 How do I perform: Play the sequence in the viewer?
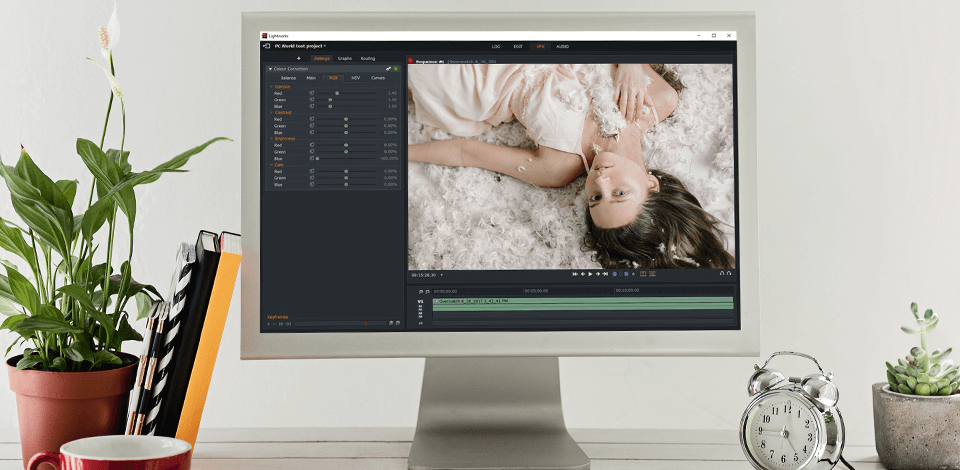tap(590, 274)
